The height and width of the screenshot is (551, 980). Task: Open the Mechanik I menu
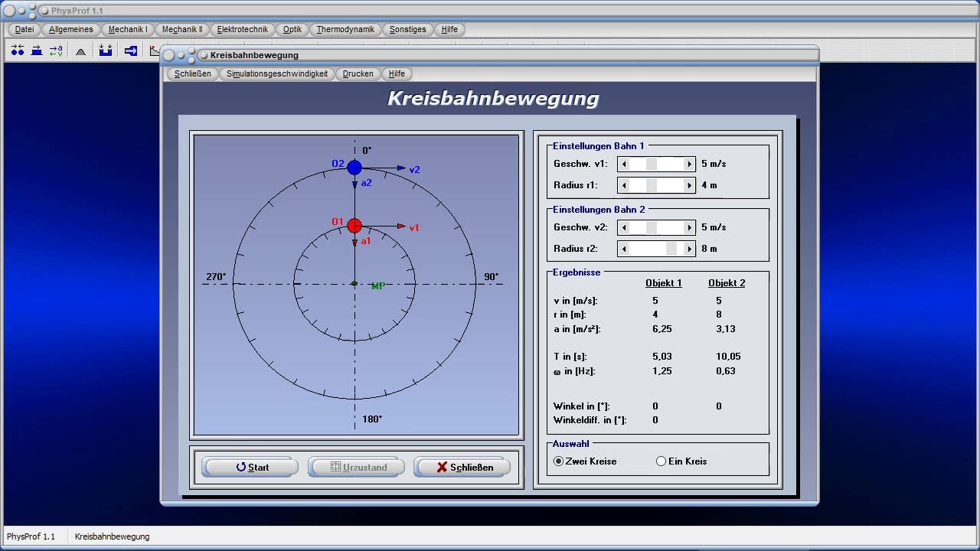[x=128, y=29]
